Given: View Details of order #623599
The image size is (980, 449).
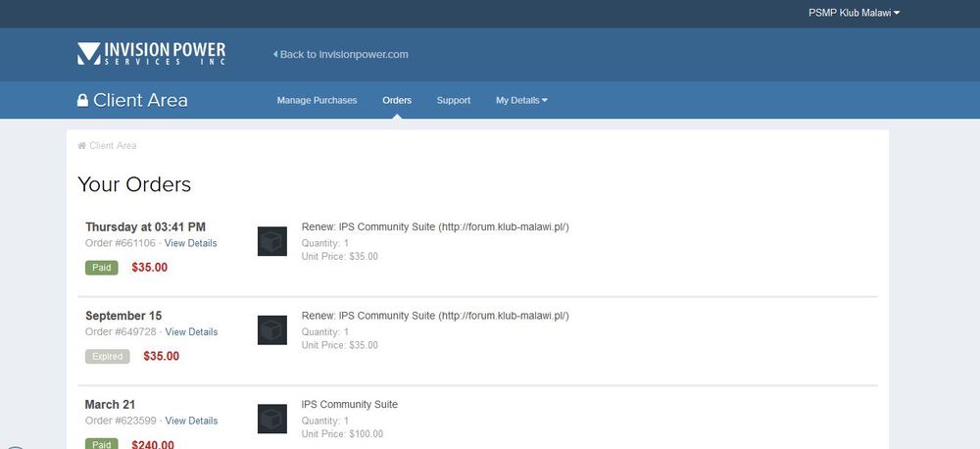Looking at the screenshot, I should coord(191,421).
